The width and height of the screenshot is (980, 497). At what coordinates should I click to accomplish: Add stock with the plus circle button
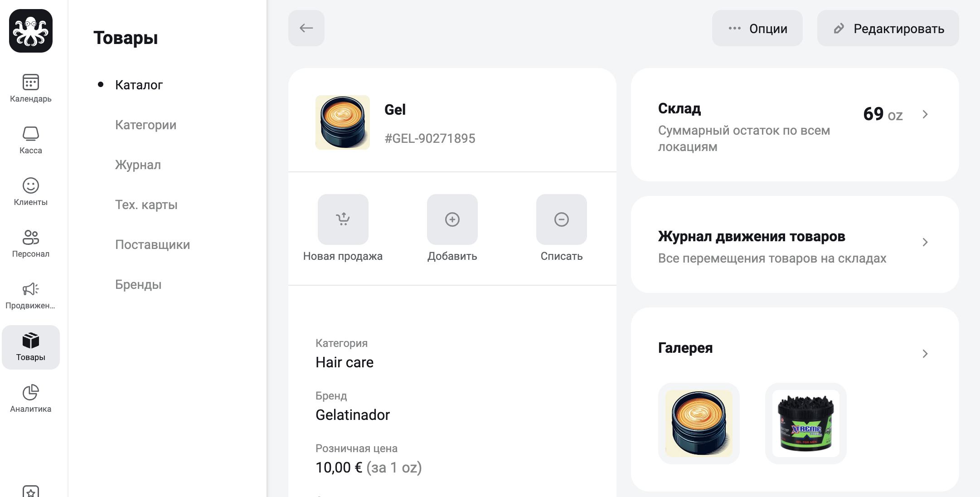(452, 219)
